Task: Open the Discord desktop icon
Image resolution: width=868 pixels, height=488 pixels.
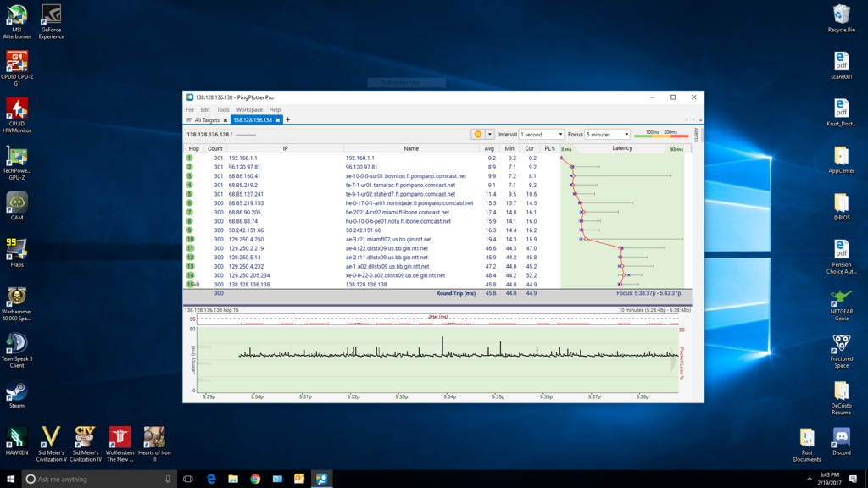Action: point(842,441)
